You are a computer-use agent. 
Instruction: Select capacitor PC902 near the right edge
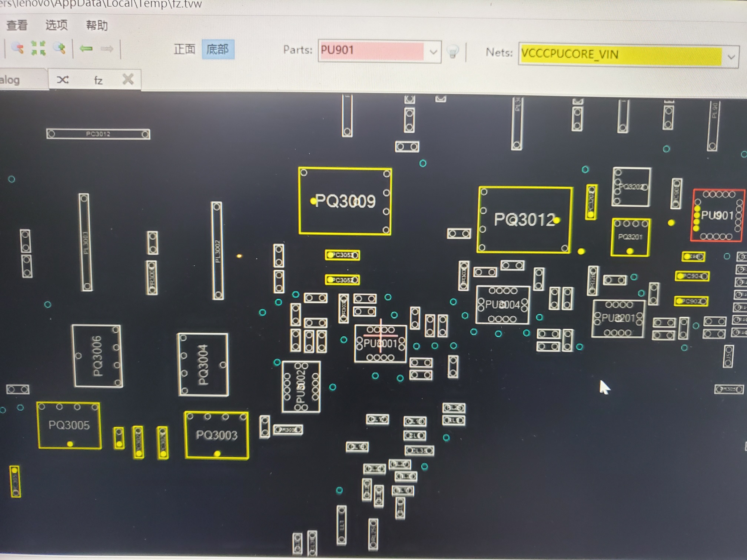(x=691, y=301)
